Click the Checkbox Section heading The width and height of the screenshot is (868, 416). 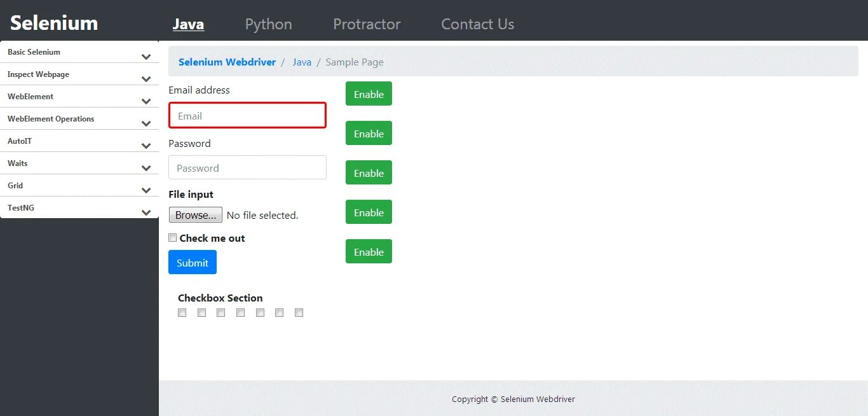[x=220, y=298]
